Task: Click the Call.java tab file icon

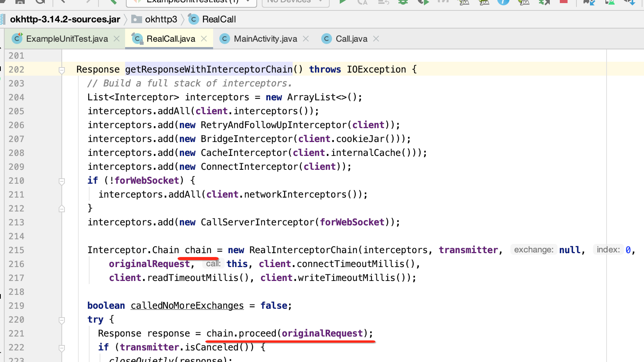Action: point(326,39)
